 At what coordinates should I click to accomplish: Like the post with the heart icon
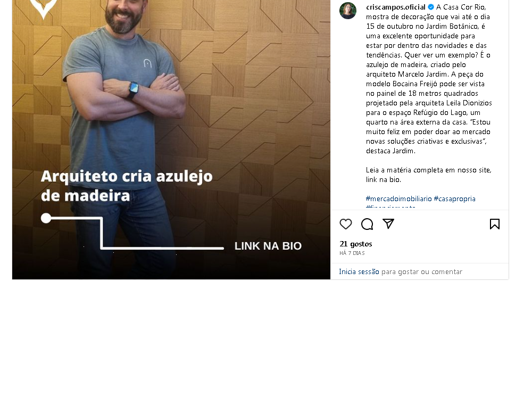346,224
